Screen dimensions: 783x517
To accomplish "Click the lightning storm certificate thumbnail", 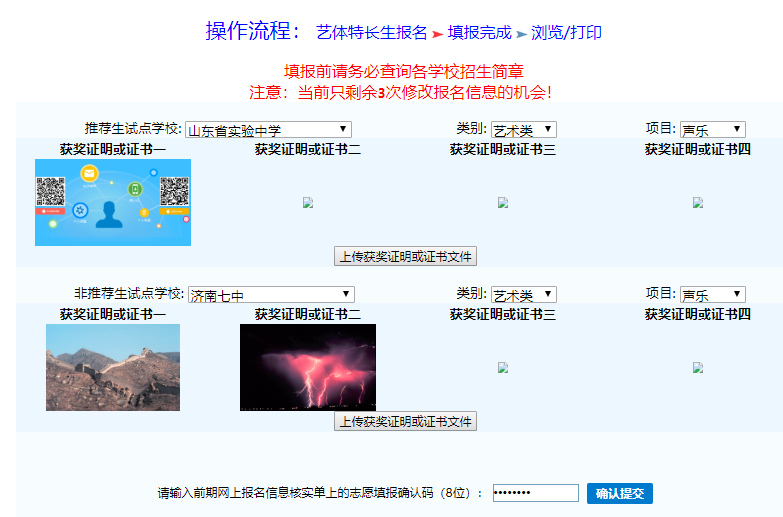I will (x=308, y=368).
